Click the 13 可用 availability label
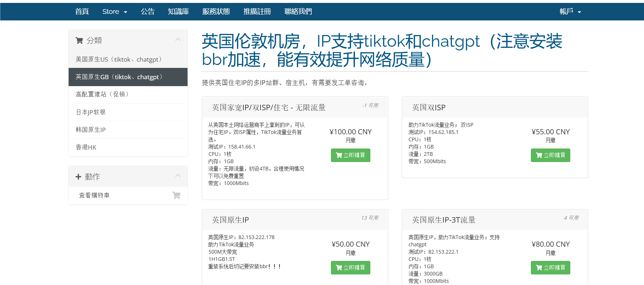 click(370, 218)
